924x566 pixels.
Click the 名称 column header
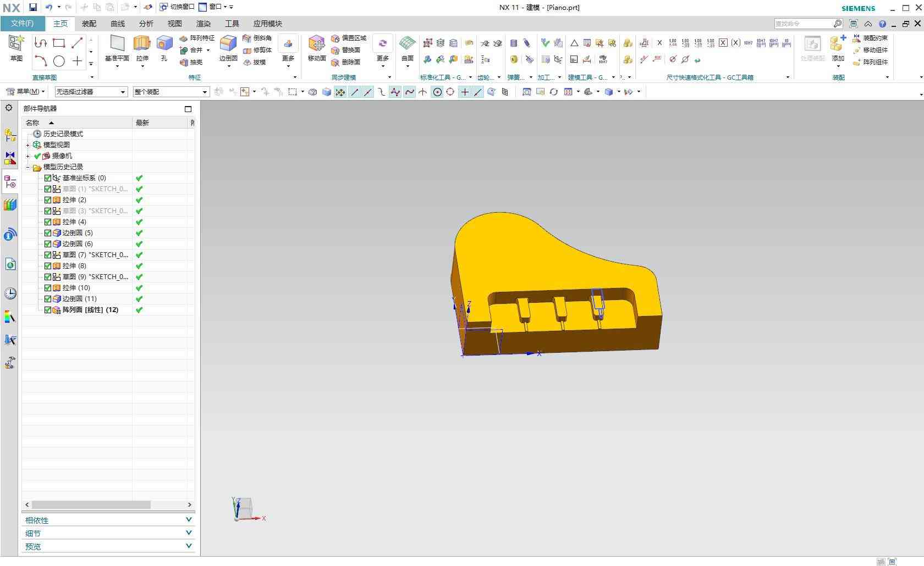pos(77,123)
